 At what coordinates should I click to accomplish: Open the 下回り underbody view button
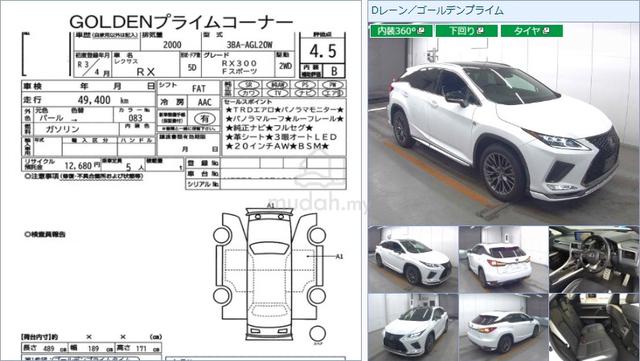tap(467, 31)
